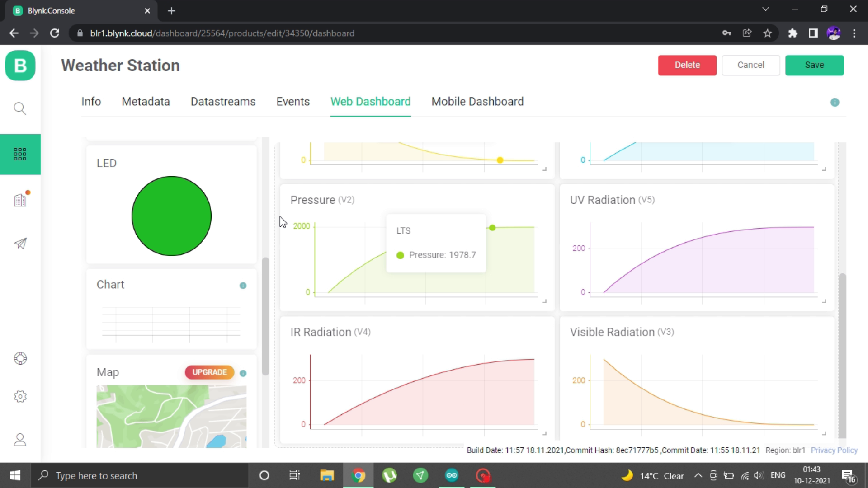Switch to the Datastreams tab
Screen dimensions: 868x488
[x=223, y=102]
